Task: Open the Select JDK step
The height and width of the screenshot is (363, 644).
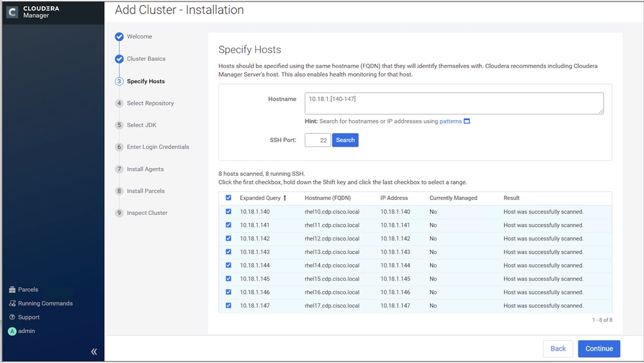Action: coord(142,125)
